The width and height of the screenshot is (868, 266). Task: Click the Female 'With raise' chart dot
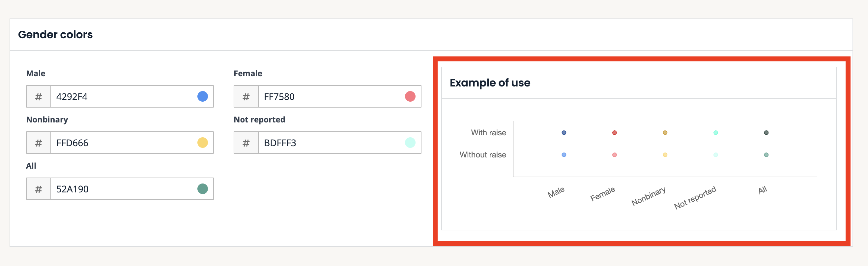pyautogui.click(x=614, y=133)
